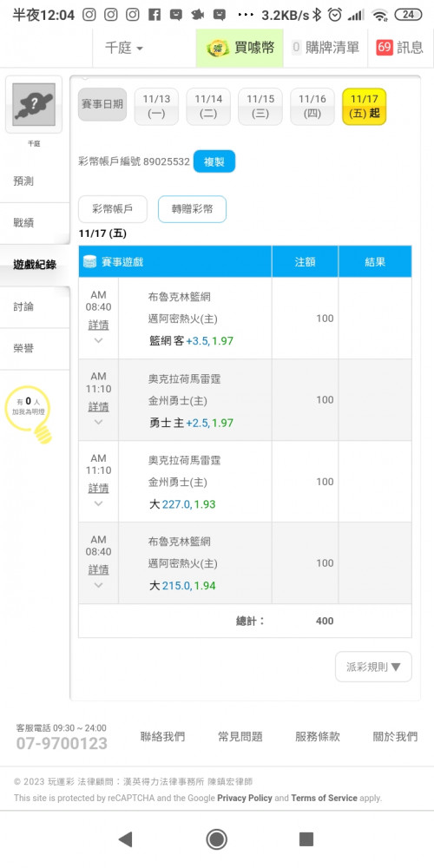Image resolution: width=434 pixels, height=868 pixels.
Task: Tap the coin icon beside 買噱幣
Action: [218, 48]
